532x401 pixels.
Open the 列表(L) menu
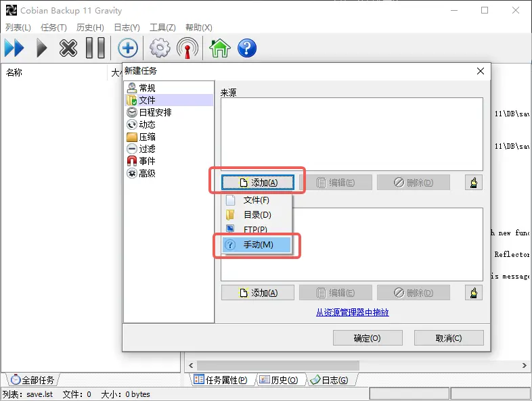18,28
